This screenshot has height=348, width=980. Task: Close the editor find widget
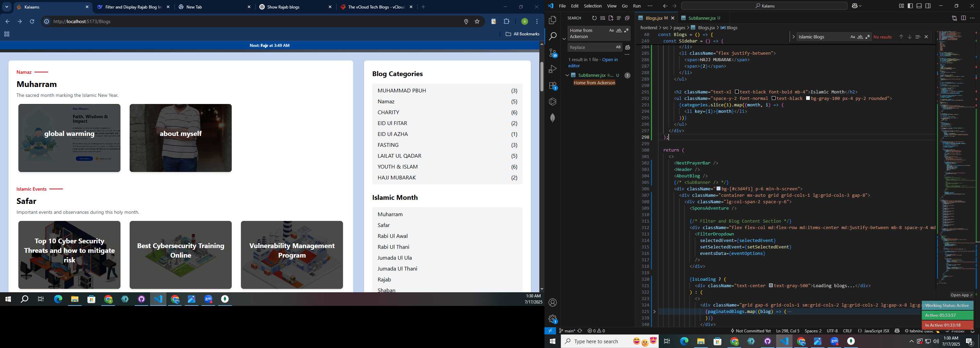[926, 37]
